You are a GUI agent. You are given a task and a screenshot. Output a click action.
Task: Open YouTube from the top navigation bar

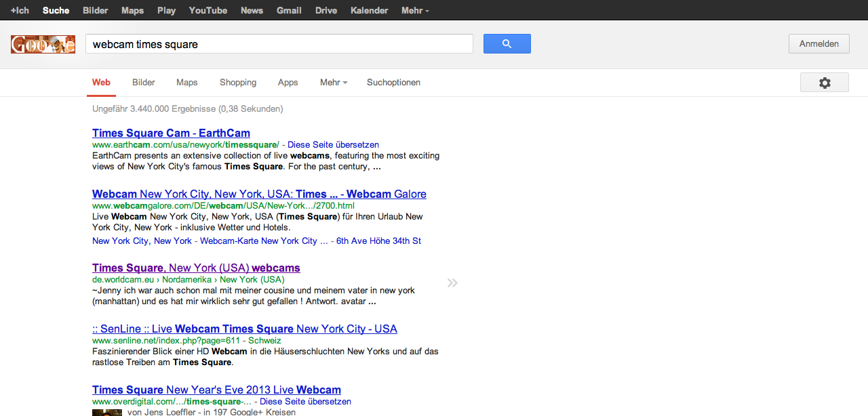tap(208, 10)
